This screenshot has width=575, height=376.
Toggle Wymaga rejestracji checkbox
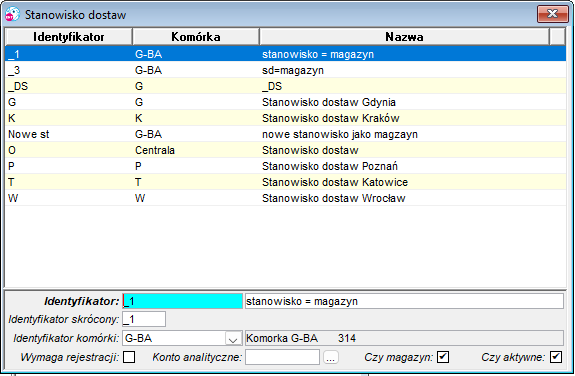(x=129, y=357)
